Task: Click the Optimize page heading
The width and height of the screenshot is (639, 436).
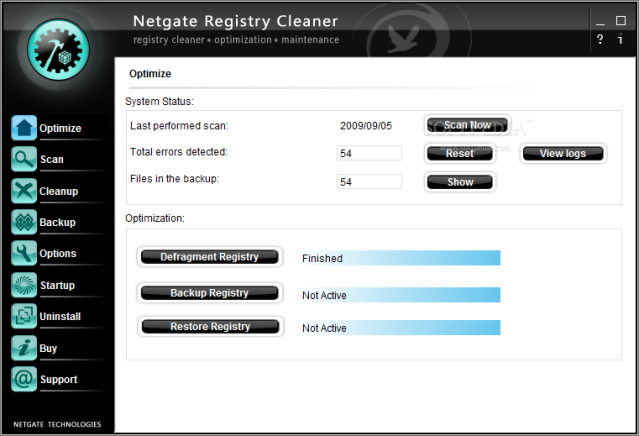Action: (150, 74)
